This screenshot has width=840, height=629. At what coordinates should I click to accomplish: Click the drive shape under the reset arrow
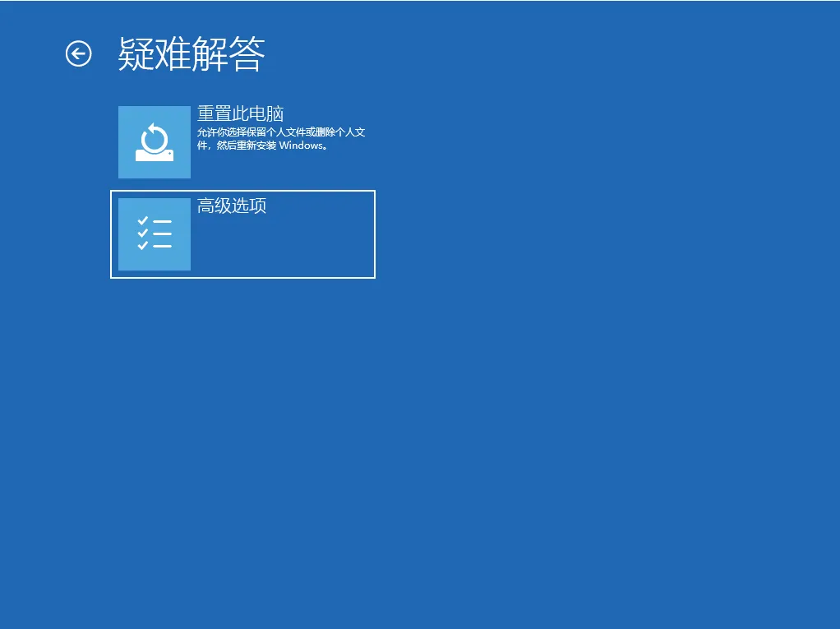(155, 155)
